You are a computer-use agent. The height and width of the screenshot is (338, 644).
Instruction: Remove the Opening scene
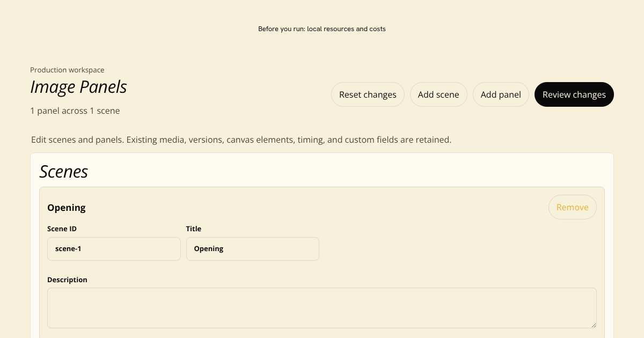[572, 207]
